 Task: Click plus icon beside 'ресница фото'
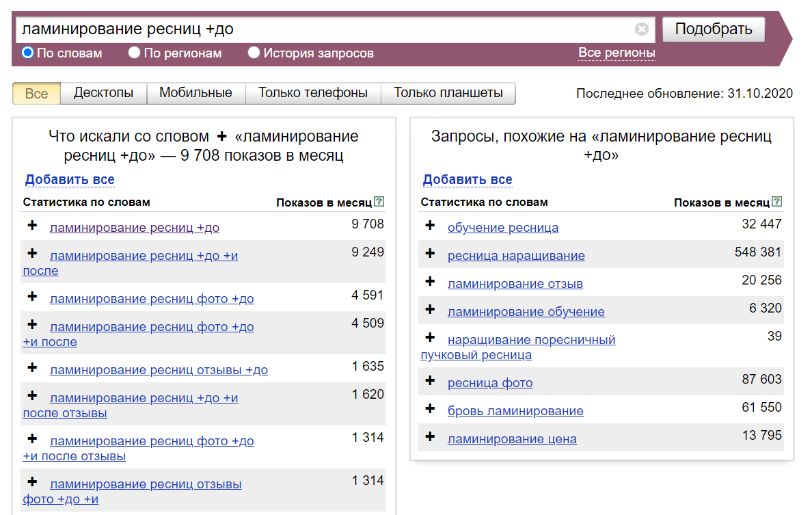pos(430,381)
